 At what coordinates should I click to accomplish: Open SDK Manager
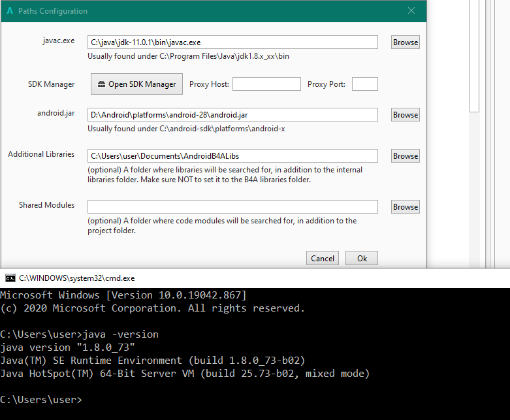136,84
